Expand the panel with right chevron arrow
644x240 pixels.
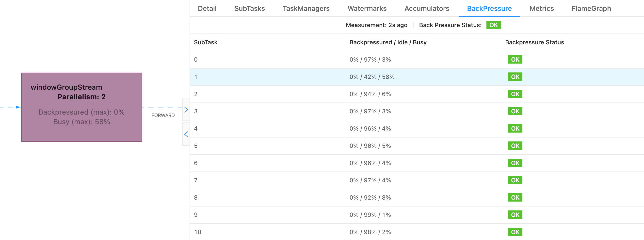coord(186,110)
